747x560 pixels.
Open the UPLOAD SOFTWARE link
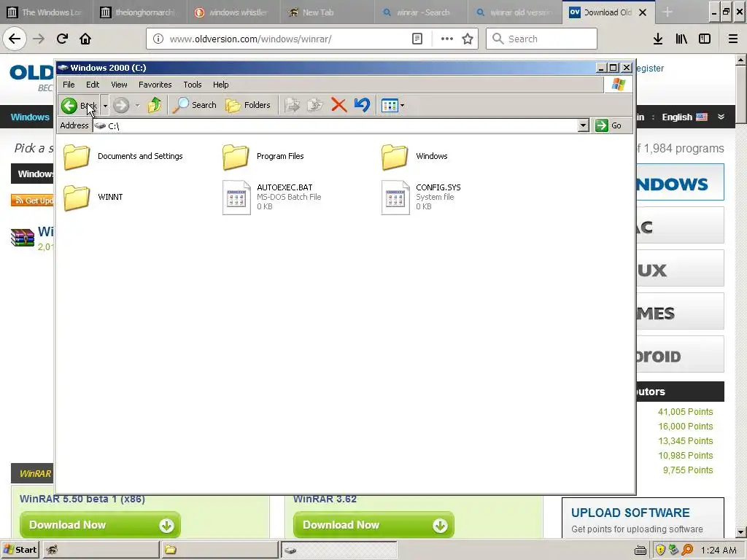click(630, 513)
